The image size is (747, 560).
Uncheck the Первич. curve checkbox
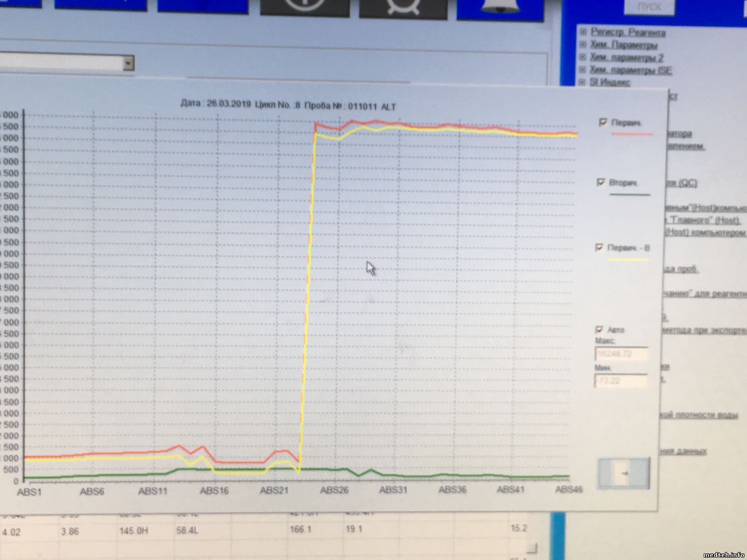coord(604,122)
